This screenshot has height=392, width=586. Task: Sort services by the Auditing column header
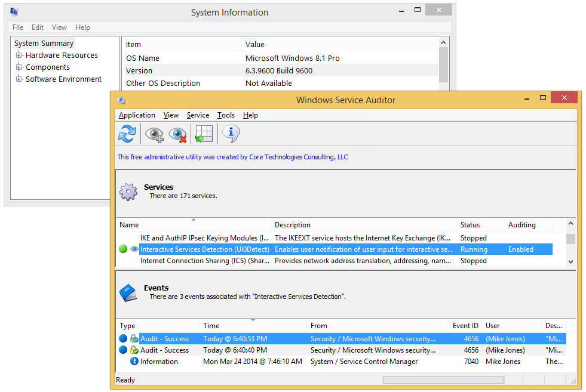tap(528, 225)
